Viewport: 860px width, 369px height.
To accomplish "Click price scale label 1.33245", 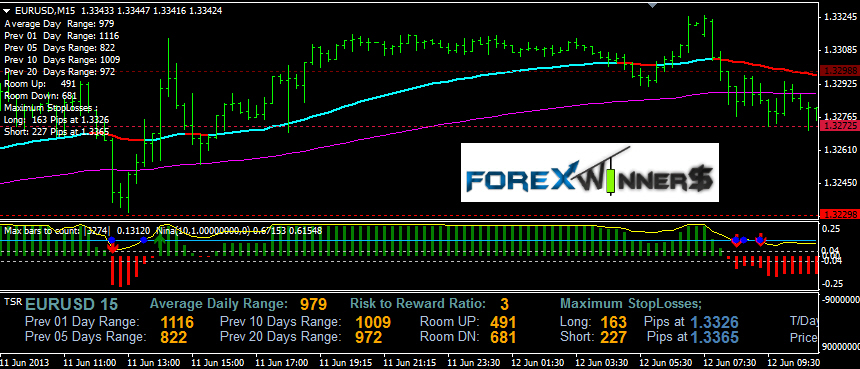I will click(x=840, y=17).
